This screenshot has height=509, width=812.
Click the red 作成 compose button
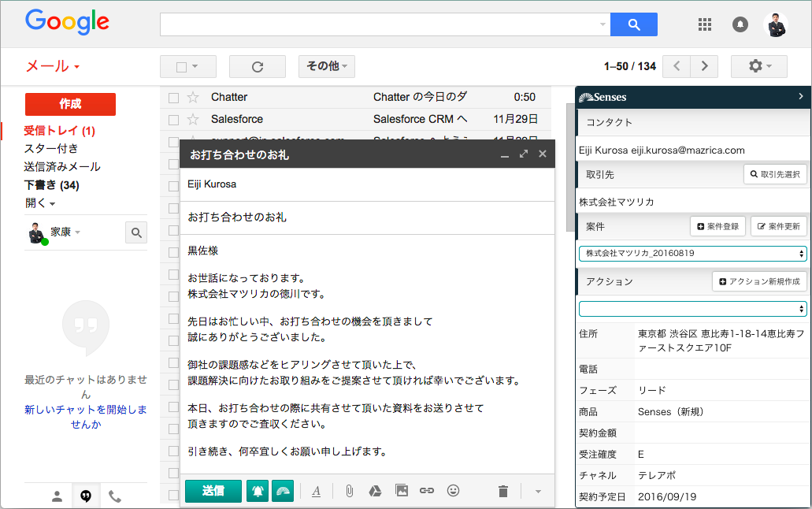tap(70, 104)
